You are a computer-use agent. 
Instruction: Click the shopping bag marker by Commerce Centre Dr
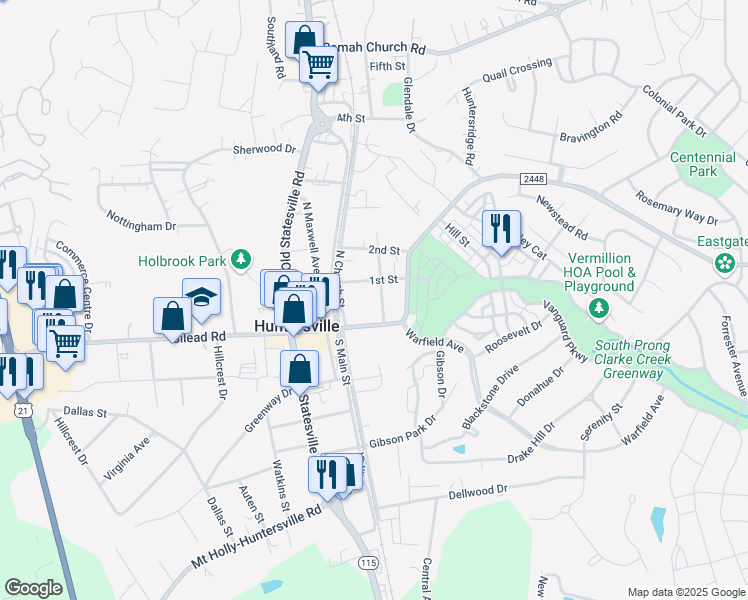(64, 294)
